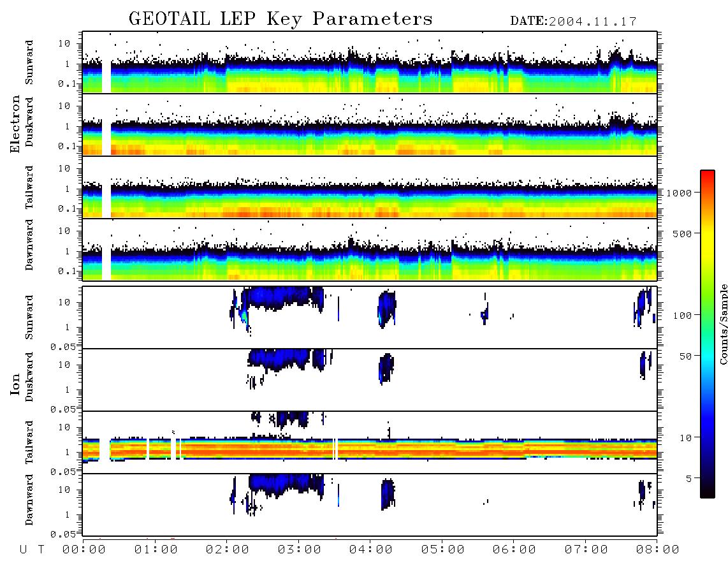The image size is (728, 561).
Task: Click the 0.05 tick of Ion Sunward axis
Action: (62, 347)
